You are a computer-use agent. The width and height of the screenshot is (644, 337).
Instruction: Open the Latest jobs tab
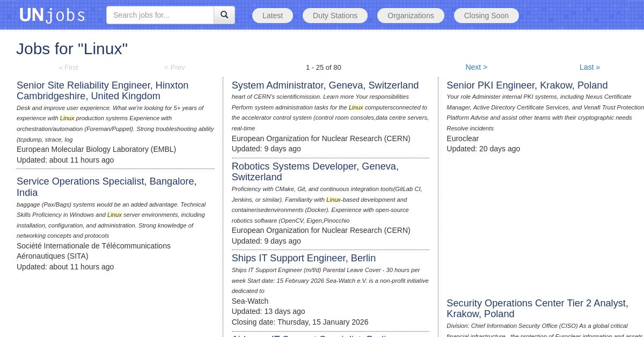tap(273, 16)
